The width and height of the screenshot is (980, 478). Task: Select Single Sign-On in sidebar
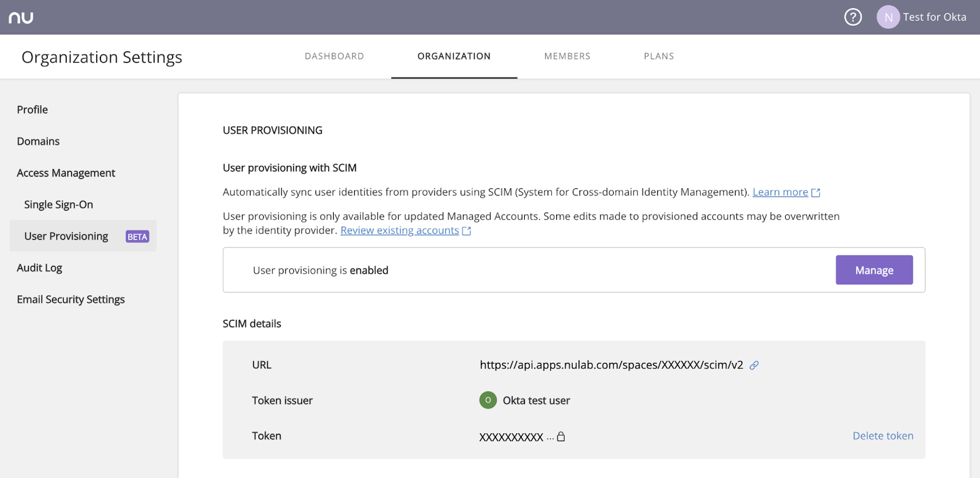tap(59, 205)
